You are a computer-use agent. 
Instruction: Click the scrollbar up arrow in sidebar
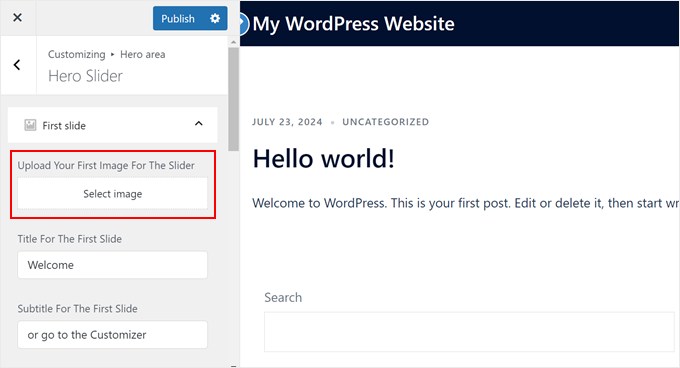click(x=233, y=42)
